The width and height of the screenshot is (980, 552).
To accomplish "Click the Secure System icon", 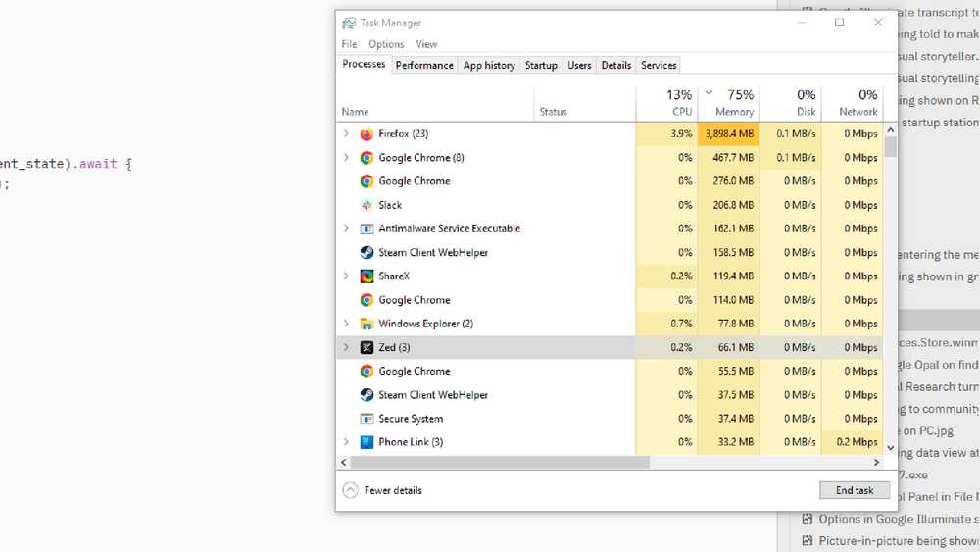I will [367, 419].
